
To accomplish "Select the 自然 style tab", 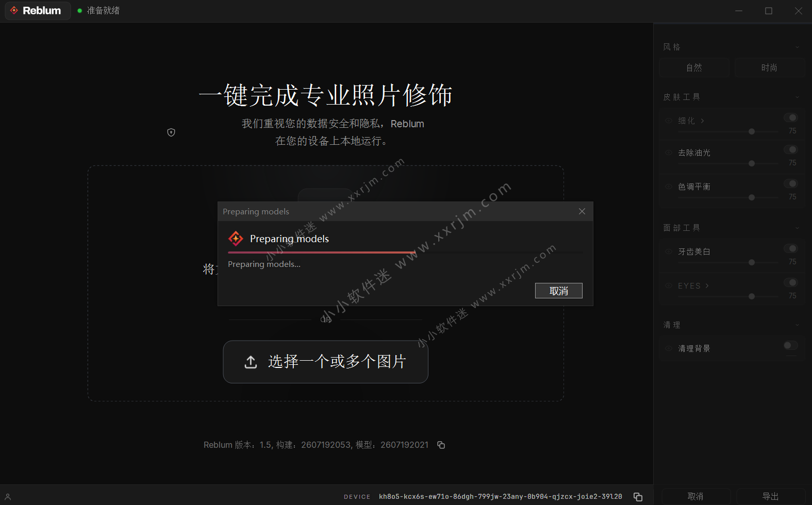I will 694,68.
